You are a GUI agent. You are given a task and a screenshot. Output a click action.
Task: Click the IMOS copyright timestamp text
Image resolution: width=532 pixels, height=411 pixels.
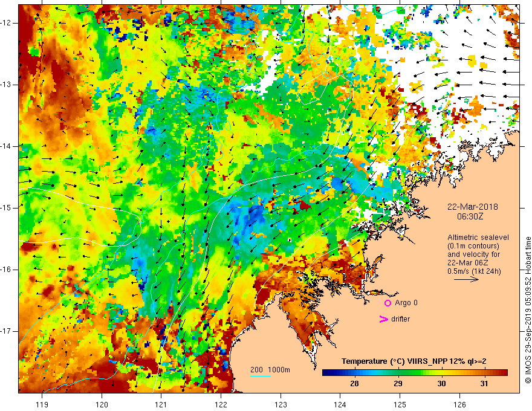coord(528,310)
